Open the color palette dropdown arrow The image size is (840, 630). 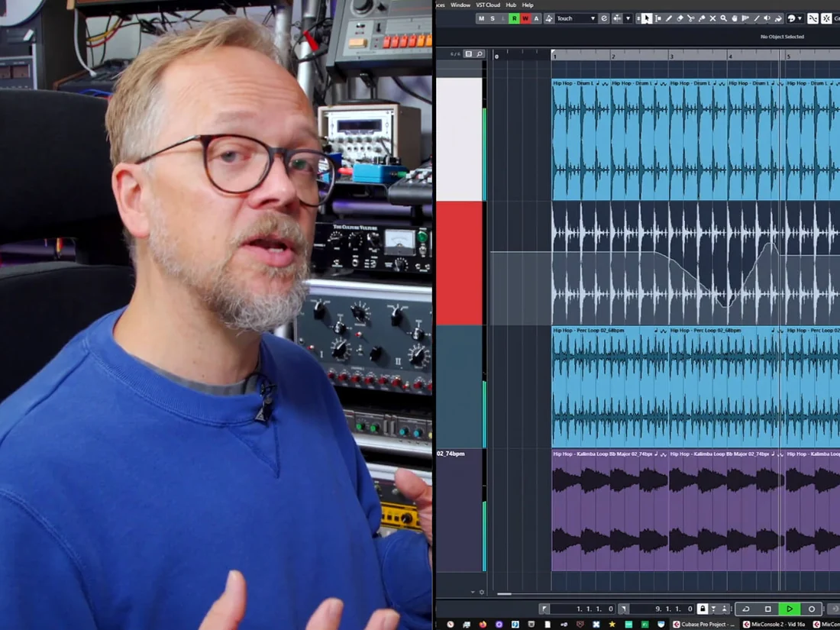800,18
